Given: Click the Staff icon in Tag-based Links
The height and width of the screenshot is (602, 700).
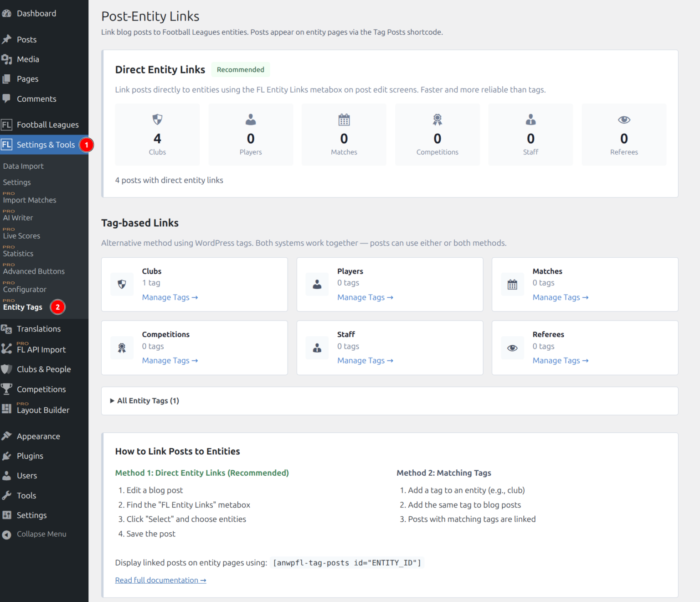Looking at the screenshot, I should tap(317, 348).
